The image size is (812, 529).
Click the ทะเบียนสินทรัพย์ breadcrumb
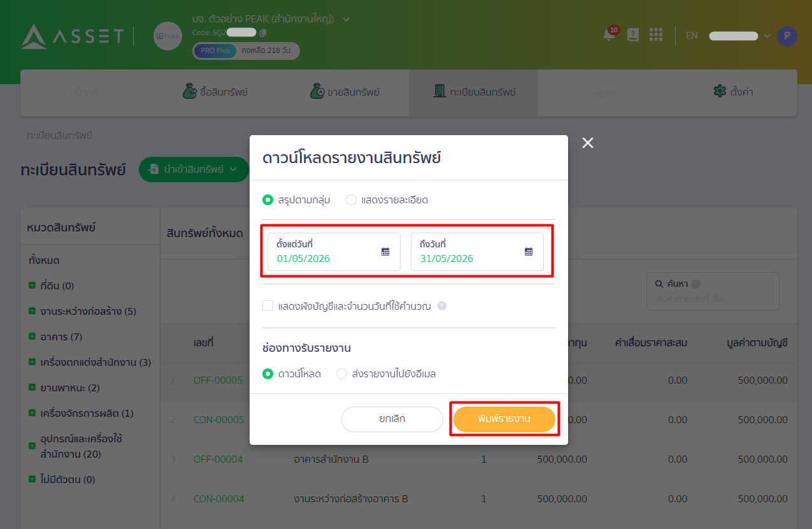59,136
